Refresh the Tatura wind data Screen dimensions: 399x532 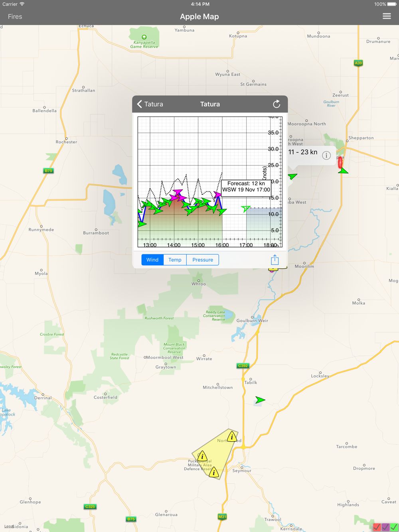(277, 104)
